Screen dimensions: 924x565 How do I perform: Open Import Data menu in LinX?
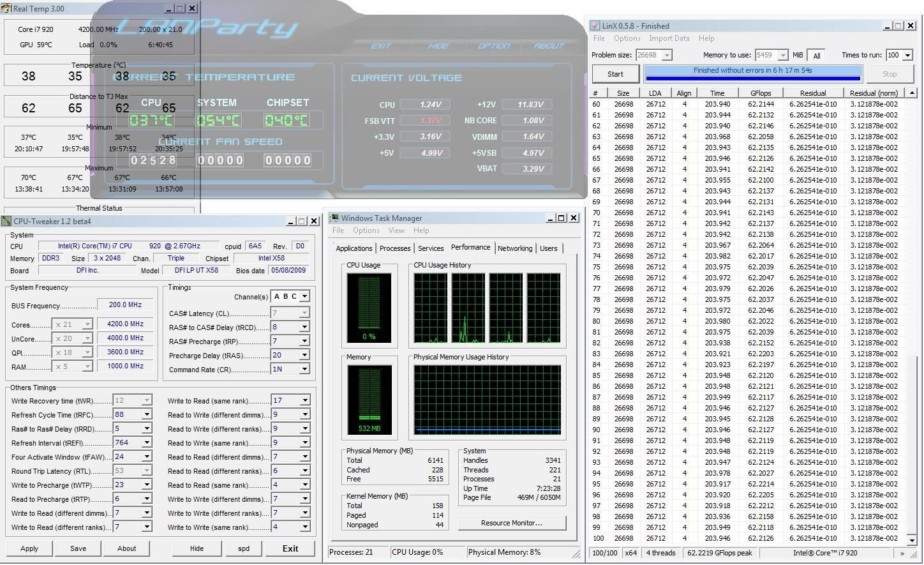tap(669, 38)
